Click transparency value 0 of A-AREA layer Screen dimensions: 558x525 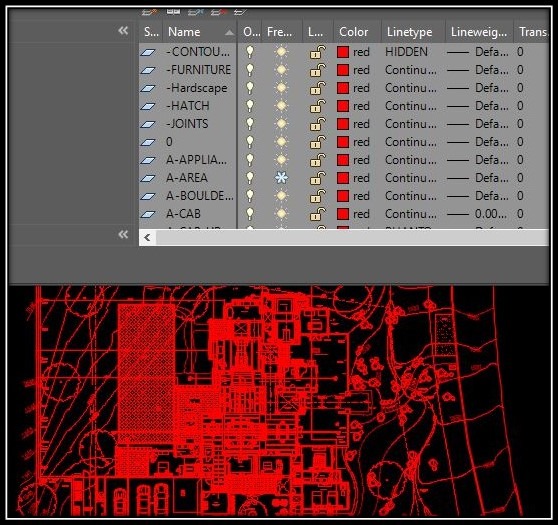[520, 178]
